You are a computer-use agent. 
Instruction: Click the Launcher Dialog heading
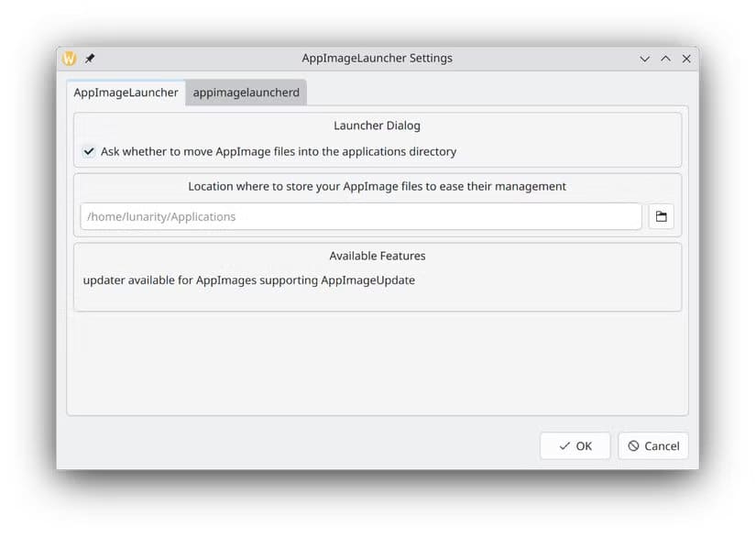(x=377, y=126)
